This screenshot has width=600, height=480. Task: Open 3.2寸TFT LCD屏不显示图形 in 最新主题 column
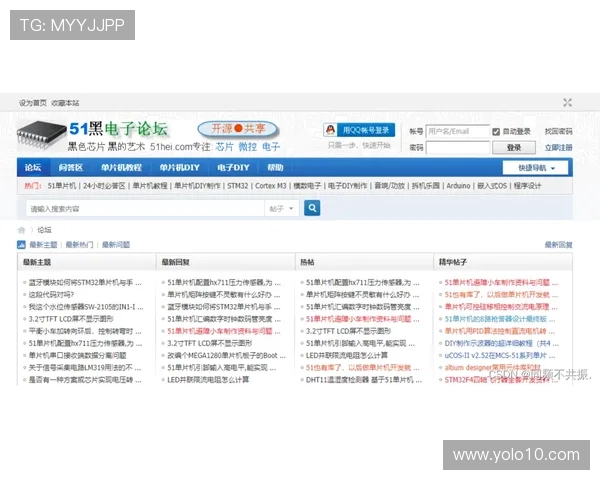coord(71,319)
